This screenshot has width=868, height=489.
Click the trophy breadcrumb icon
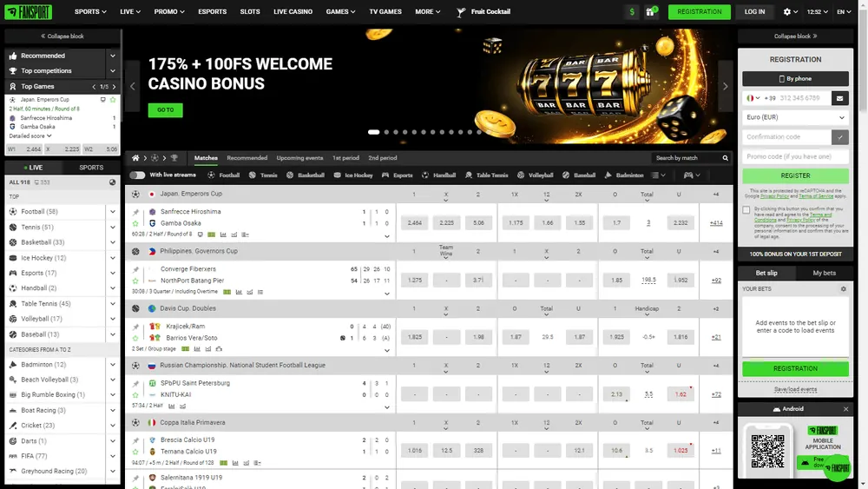coord(174,158)
